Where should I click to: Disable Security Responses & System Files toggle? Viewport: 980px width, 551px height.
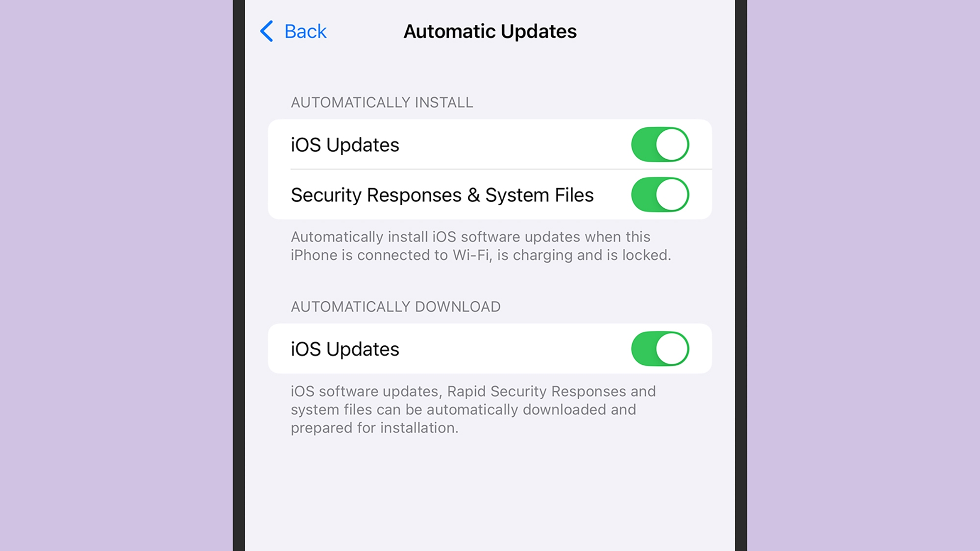coord(660,195)
